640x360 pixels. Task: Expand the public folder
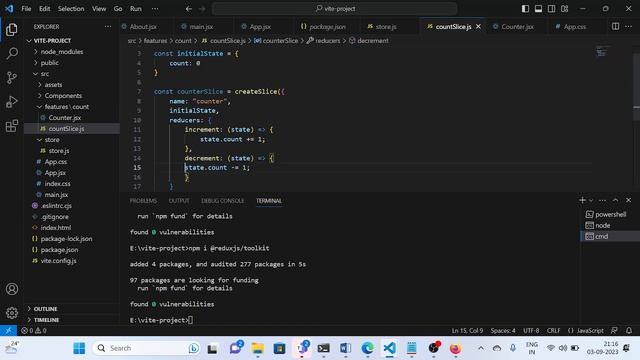[x=49, y=63]
